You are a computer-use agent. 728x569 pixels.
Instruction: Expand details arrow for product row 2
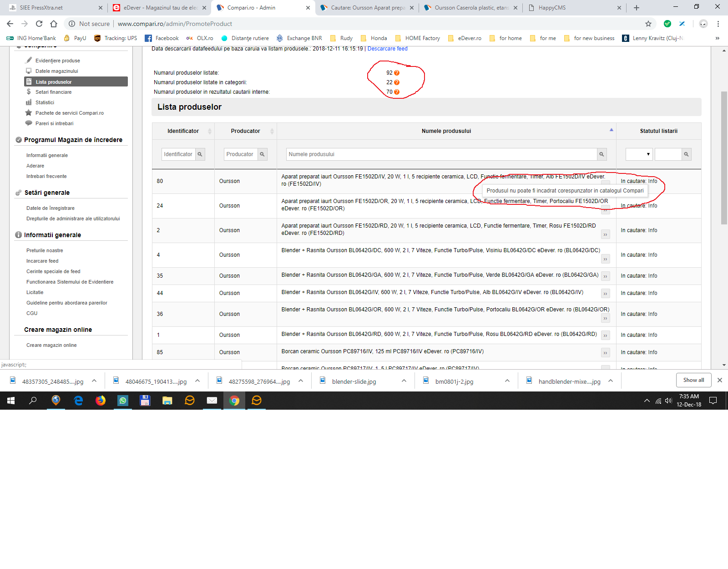point(605,235)
